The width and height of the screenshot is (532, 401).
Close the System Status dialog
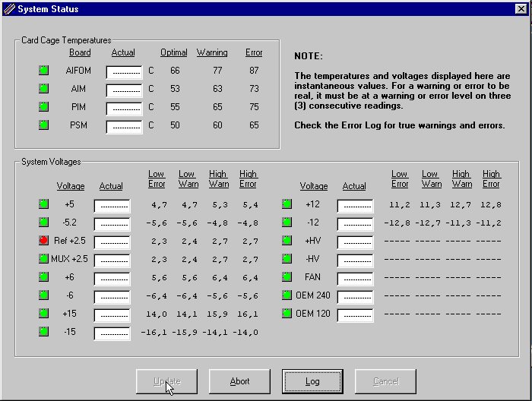coord(521,9)
